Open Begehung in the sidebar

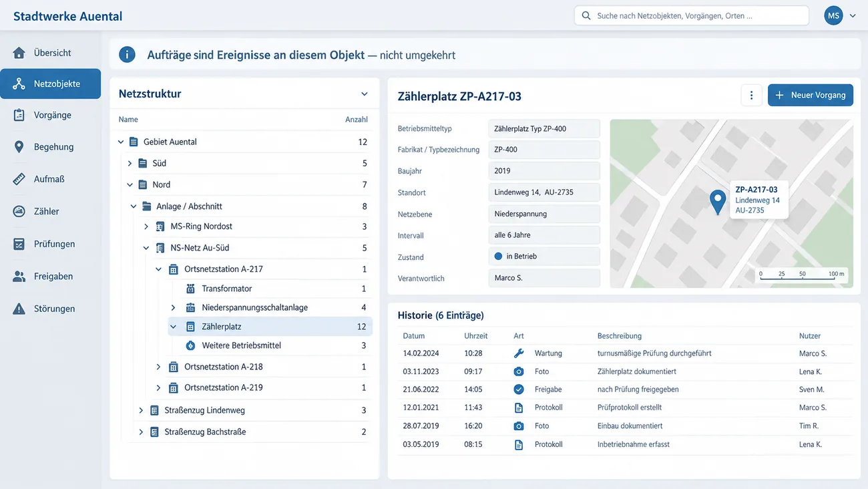point(51,147)
